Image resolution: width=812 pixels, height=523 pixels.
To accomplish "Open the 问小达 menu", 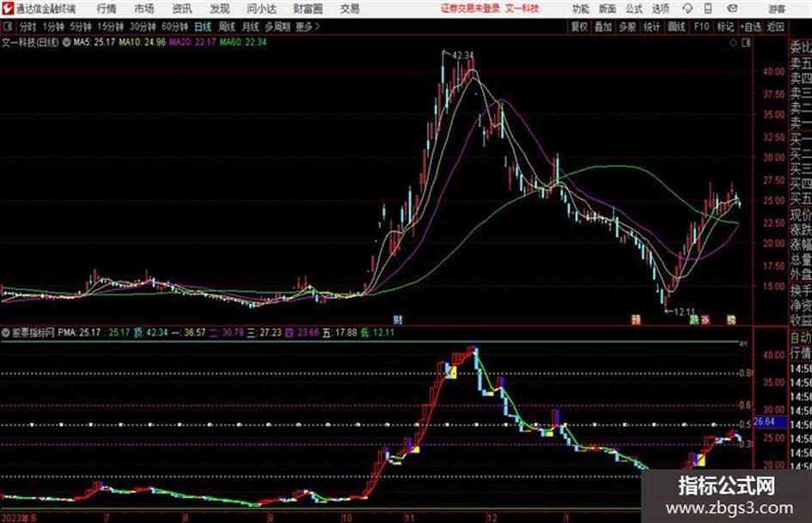I will 261,9.
